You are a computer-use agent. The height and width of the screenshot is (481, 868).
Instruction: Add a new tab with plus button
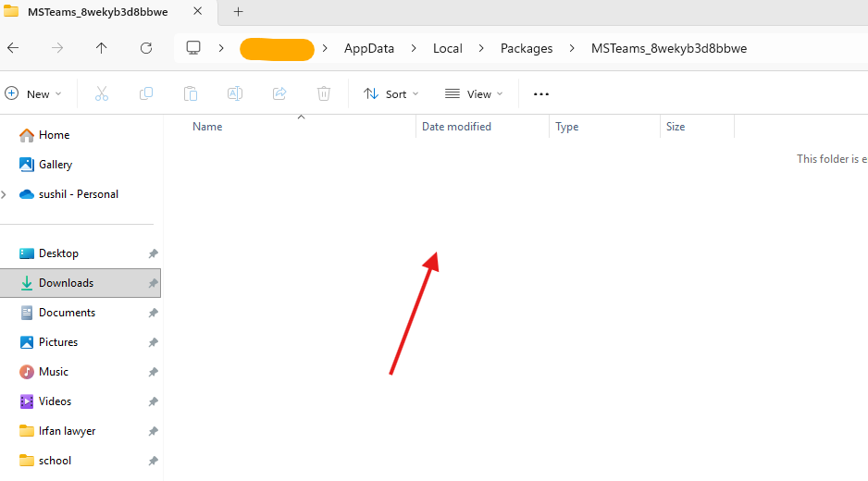tap(238, 12)
